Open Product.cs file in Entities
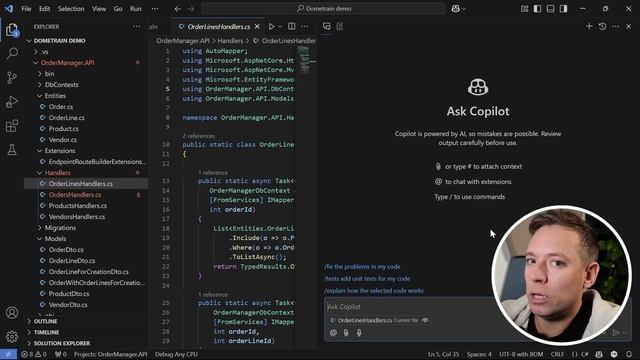Viewport: 640px width, 360px height. point(63,129)
